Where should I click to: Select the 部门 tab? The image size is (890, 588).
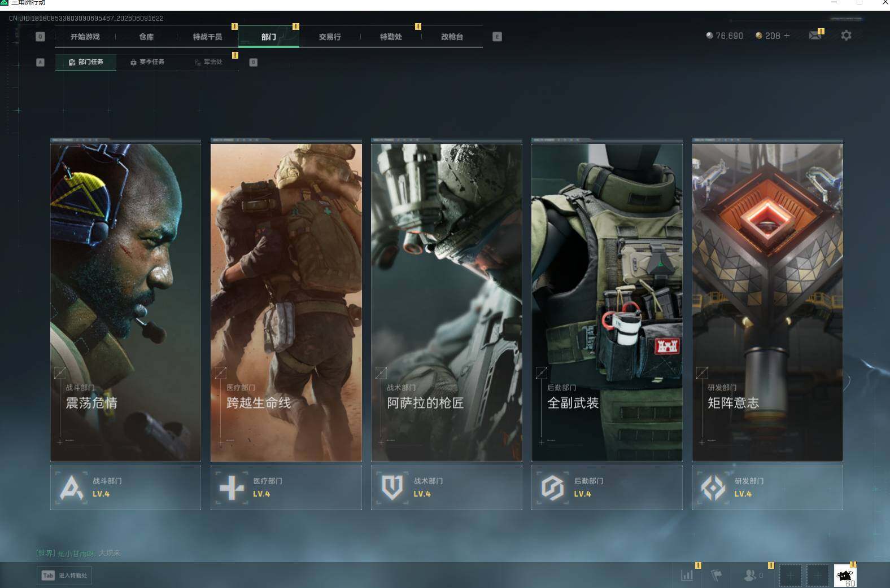[x=269, y=37]
